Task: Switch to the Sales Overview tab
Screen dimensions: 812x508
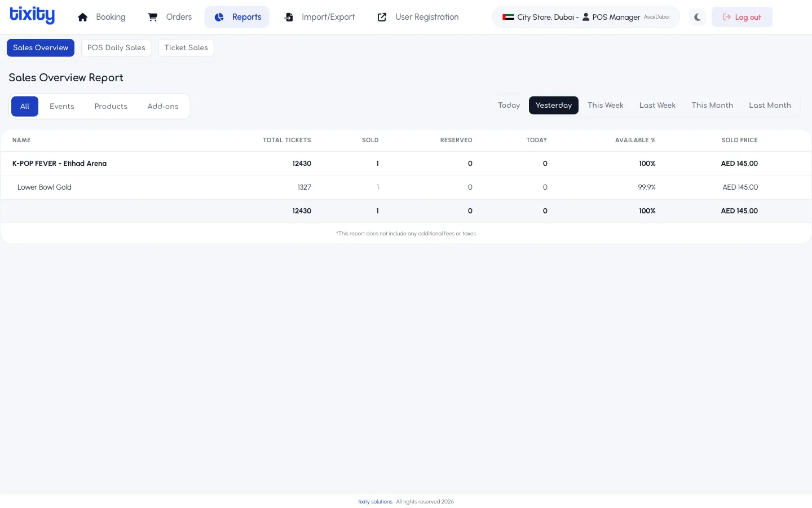Action: [41, 48]
